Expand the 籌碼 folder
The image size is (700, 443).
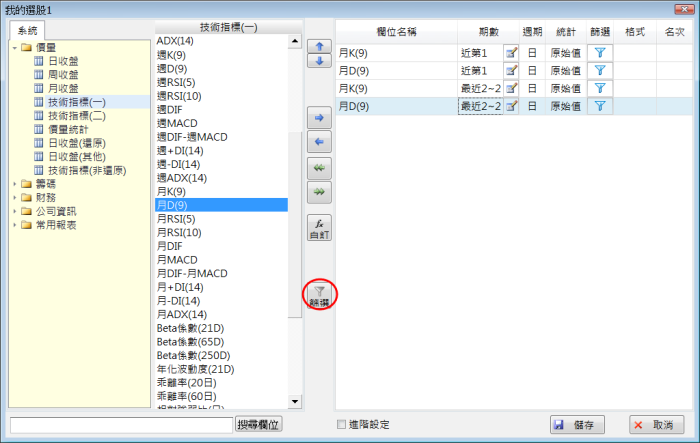coord(15,184)
